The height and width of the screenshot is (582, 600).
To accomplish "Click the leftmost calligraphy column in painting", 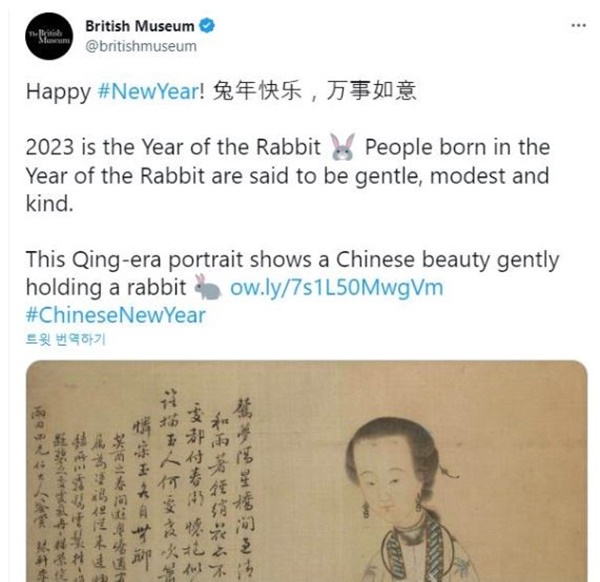I will point(40,494).
